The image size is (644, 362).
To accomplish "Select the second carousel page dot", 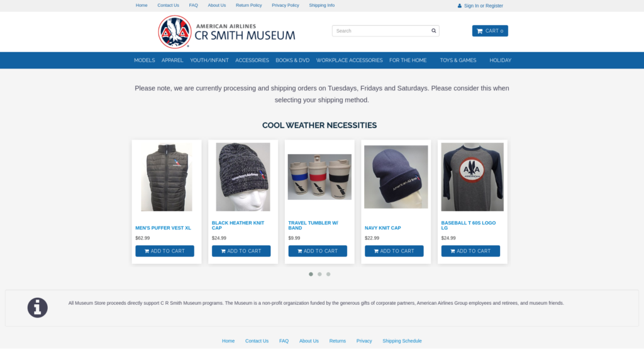I will (x=319, y=274).
